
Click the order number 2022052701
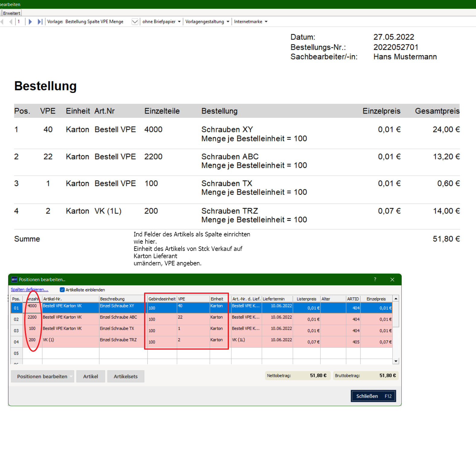[396, 47]
